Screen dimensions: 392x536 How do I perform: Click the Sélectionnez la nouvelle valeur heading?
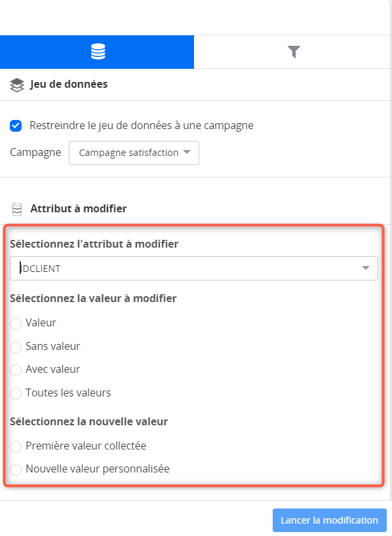click(x=89, y=421)
